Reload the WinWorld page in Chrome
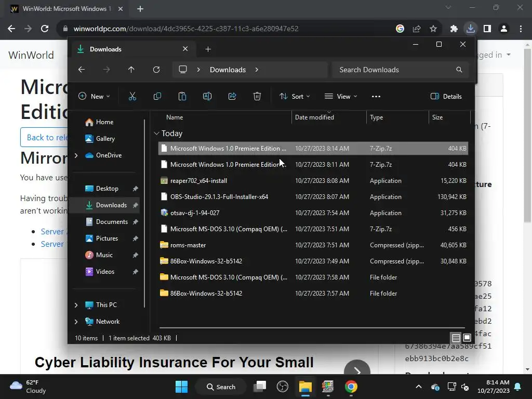The width and height of the screenshot is (532, 399). pos(45,29)
